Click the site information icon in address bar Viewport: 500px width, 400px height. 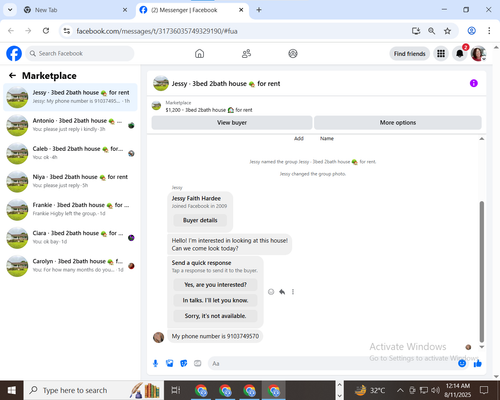pyautogui.click(x=67, y=31)
